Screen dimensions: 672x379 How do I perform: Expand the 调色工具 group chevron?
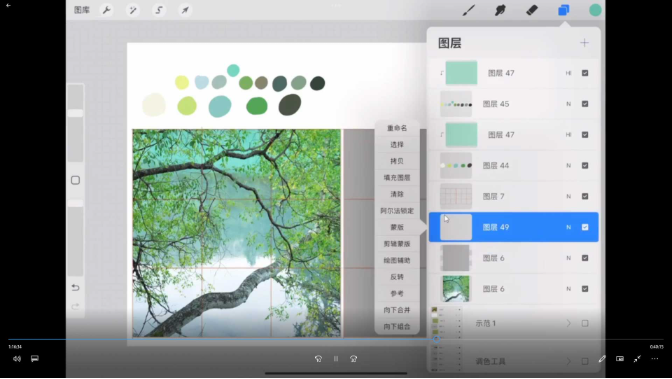coord(569,361)
